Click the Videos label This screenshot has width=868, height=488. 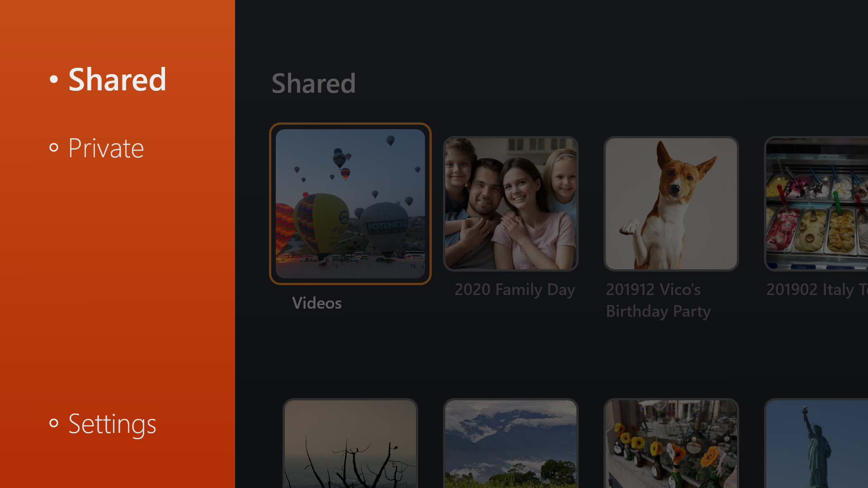[317, 303]
